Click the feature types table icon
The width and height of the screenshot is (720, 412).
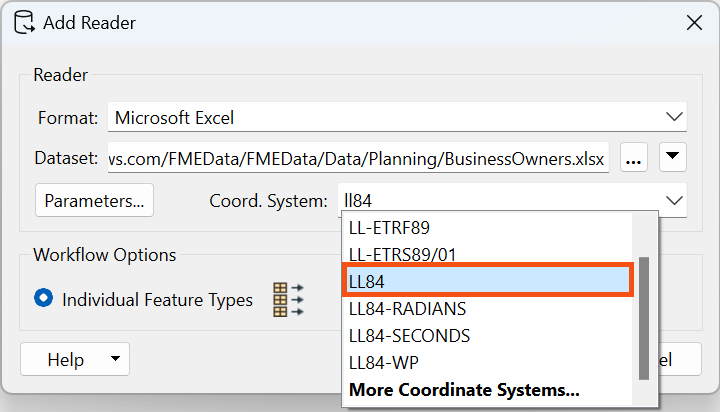point(288,299)
